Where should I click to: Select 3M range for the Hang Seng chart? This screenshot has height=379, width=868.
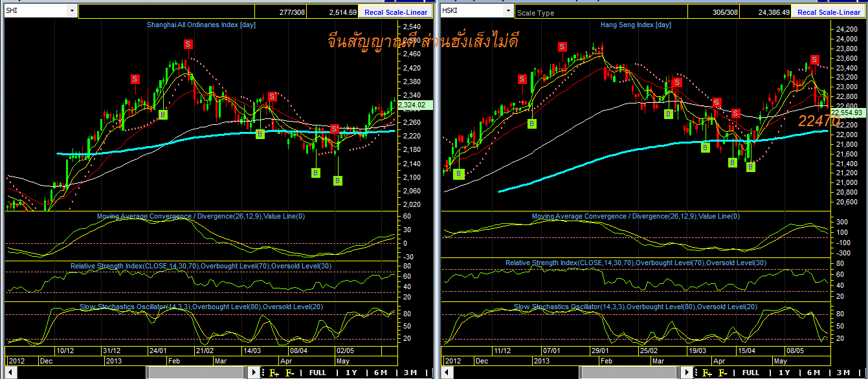point(843,373)
